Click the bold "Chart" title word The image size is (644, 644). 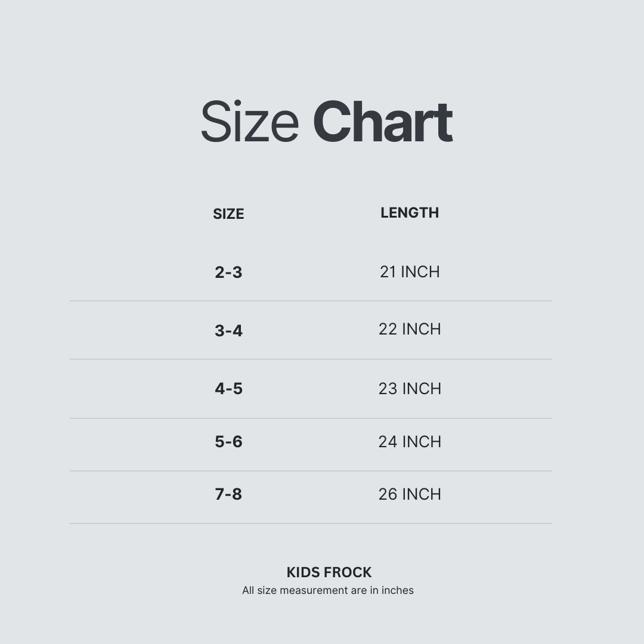click(x=382, y=122)
